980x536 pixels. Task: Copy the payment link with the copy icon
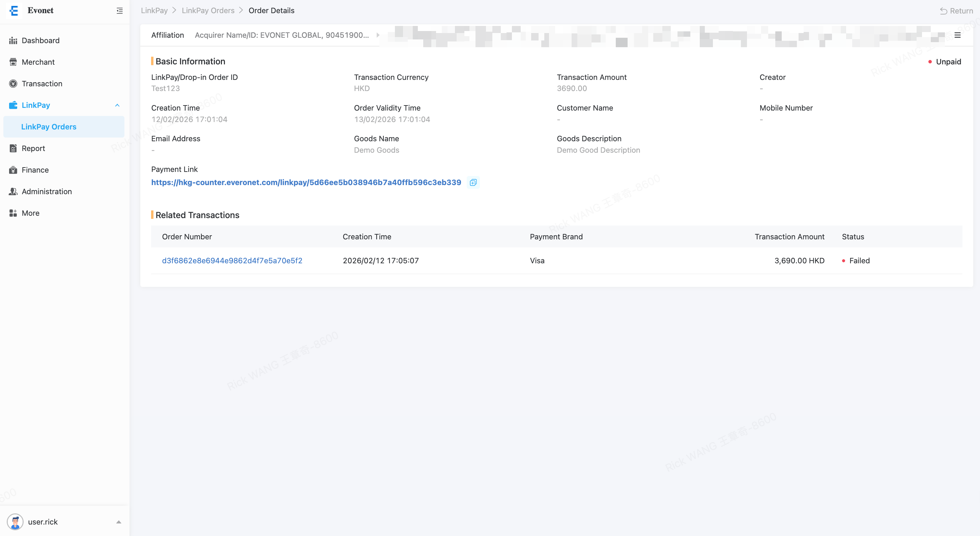(473, 183)
